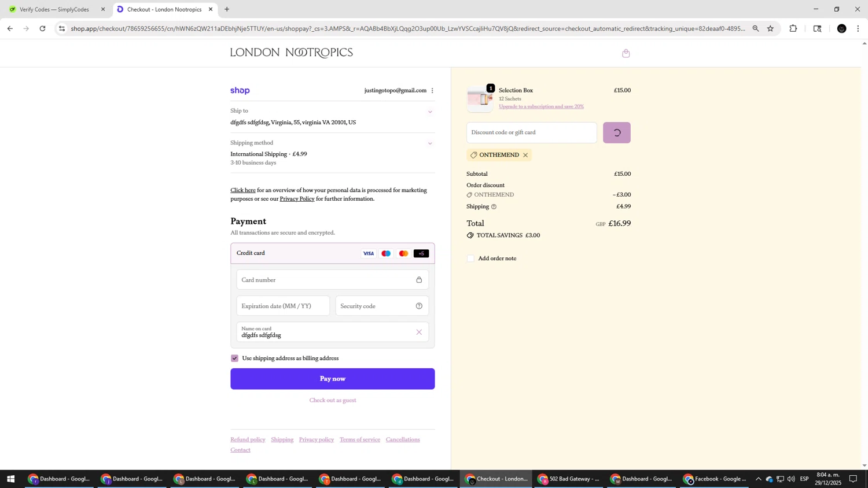
Task: Go back in browser history
Action: coord(10,28)
